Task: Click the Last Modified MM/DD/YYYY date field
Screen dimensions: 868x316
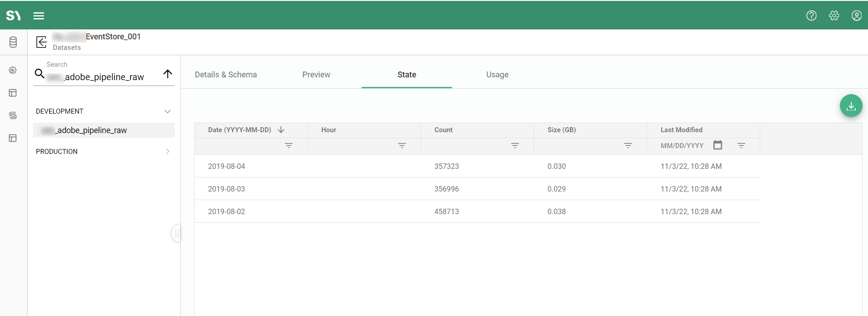Action: [682, 146]
